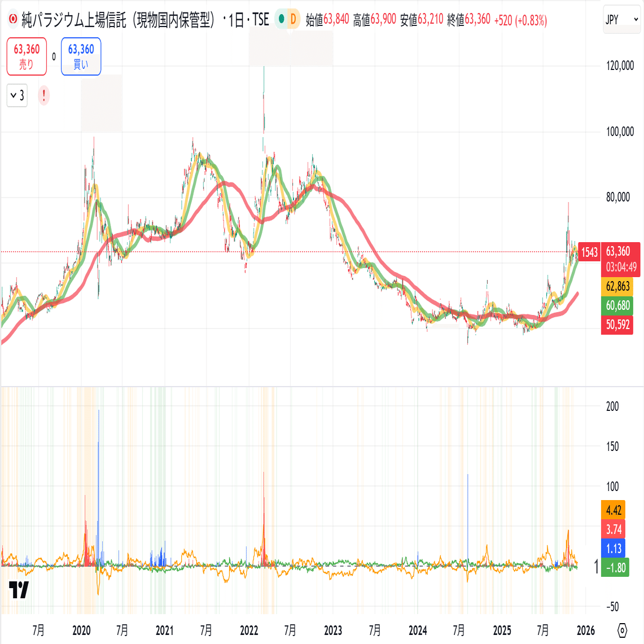The height and width of the screenshot is (644, 644).
Task: Click the red exclamation alert icon
Action: (x=43, y=96)
